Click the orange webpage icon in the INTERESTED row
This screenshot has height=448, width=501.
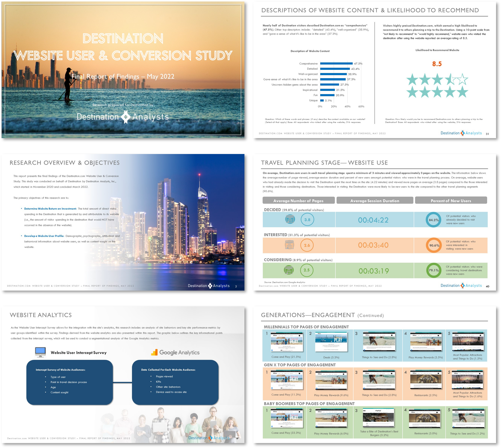tap(290, 244)
